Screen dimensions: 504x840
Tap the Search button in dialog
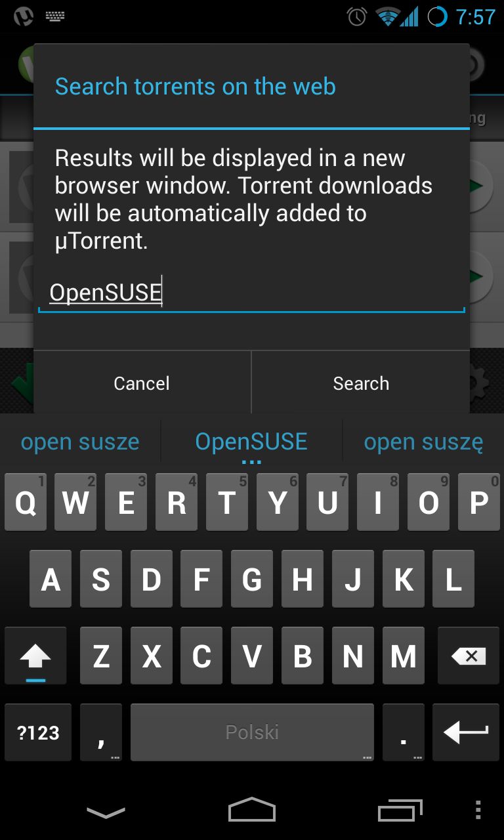click(x=361, y=383)
